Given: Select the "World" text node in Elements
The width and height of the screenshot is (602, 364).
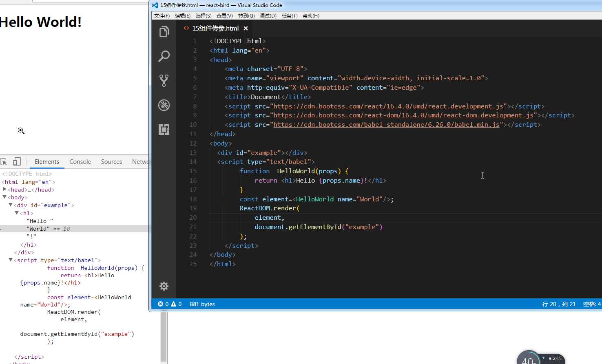Looking at the screenshot, I should (x=38, y=229).
